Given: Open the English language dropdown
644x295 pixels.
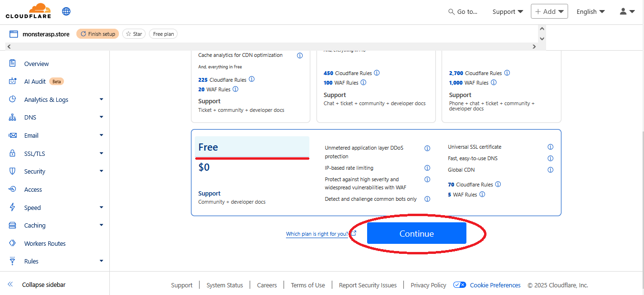Looking at the screenshot, I should click(x=591, y=11).
